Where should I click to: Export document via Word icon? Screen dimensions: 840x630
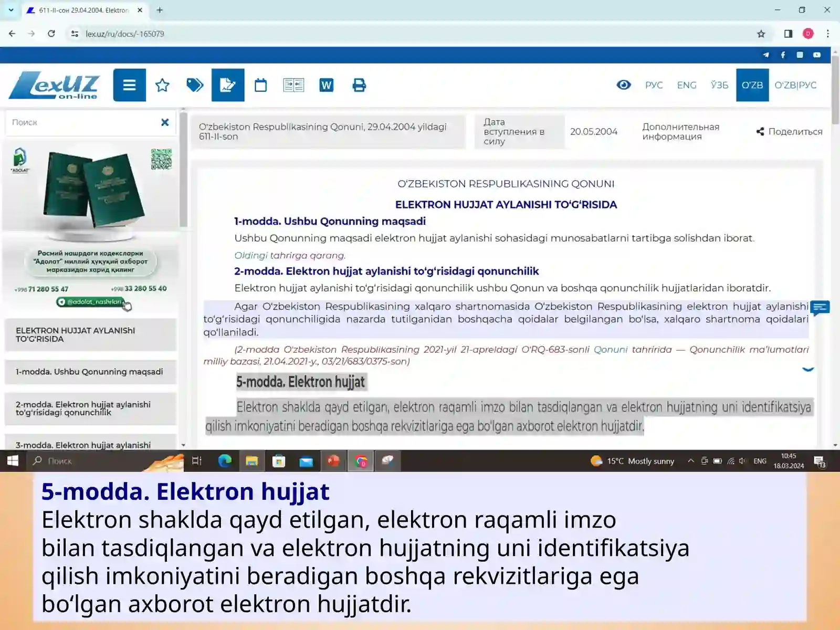point(326,85)
